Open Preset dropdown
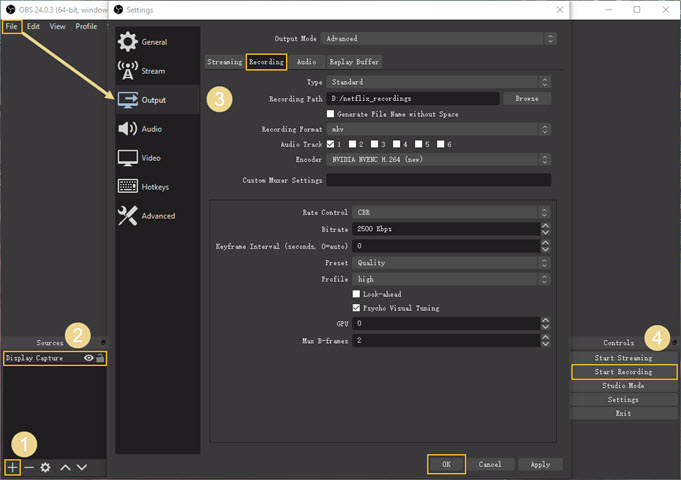Viewport: 681px width, 480px height. 451,263
